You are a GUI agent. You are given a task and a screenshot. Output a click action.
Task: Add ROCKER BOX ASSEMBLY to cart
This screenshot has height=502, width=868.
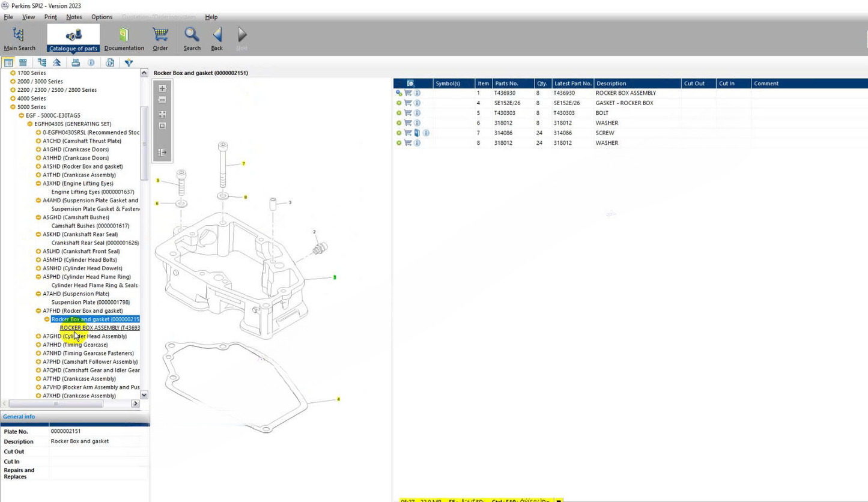pos(408,93)
